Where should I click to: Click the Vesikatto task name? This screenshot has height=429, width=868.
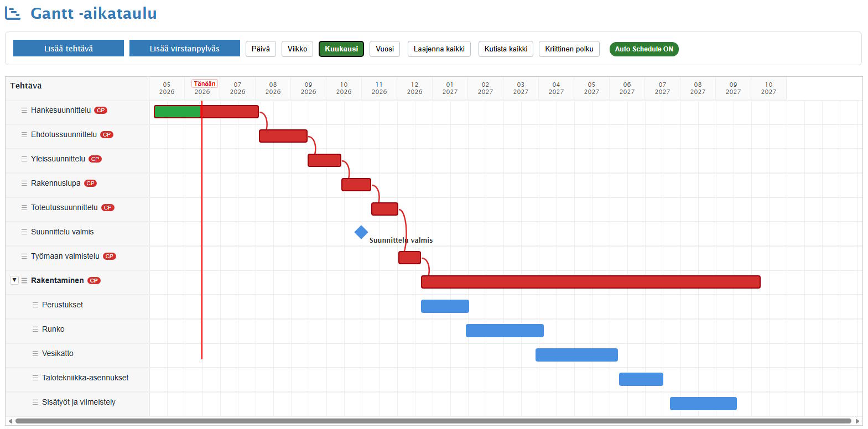[x=58, y=353]
